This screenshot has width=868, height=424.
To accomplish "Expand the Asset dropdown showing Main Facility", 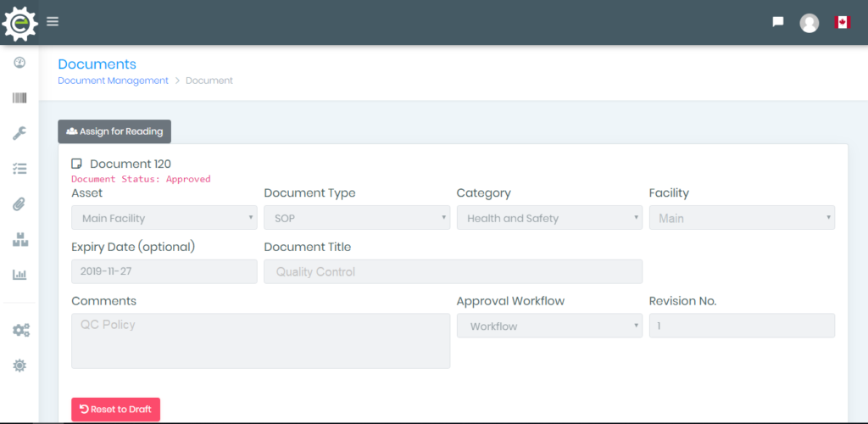I will click(164, 218).
